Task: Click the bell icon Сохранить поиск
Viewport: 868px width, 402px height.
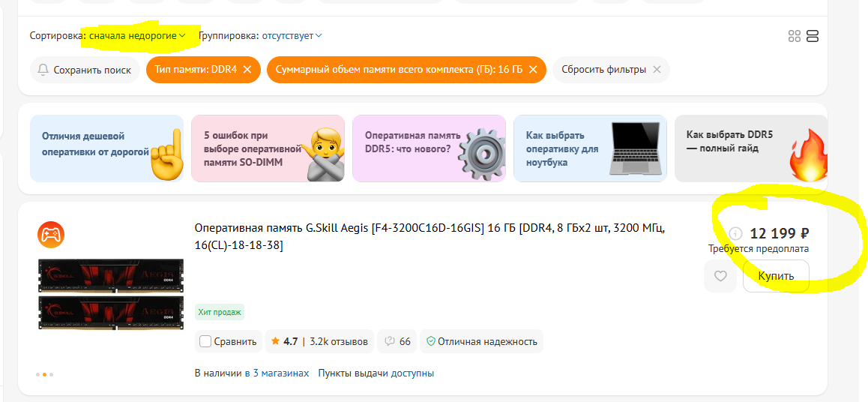Action: click(x=85, y=70)
